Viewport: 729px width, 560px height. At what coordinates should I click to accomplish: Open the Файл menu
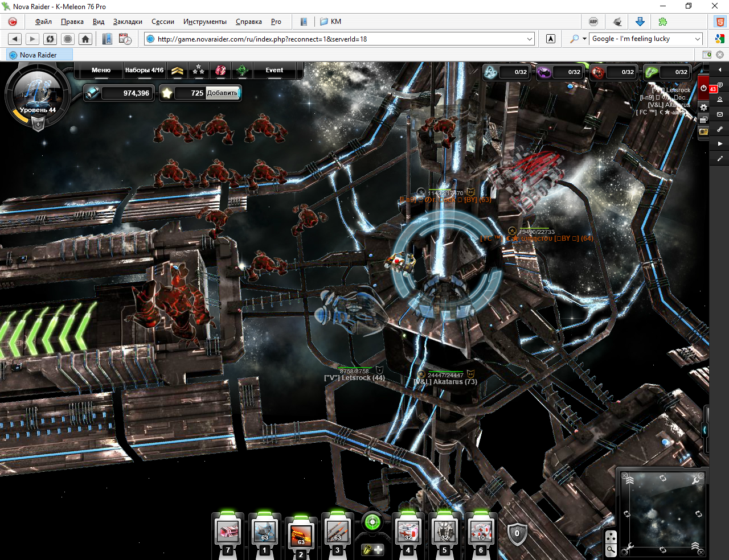point(43,22)
